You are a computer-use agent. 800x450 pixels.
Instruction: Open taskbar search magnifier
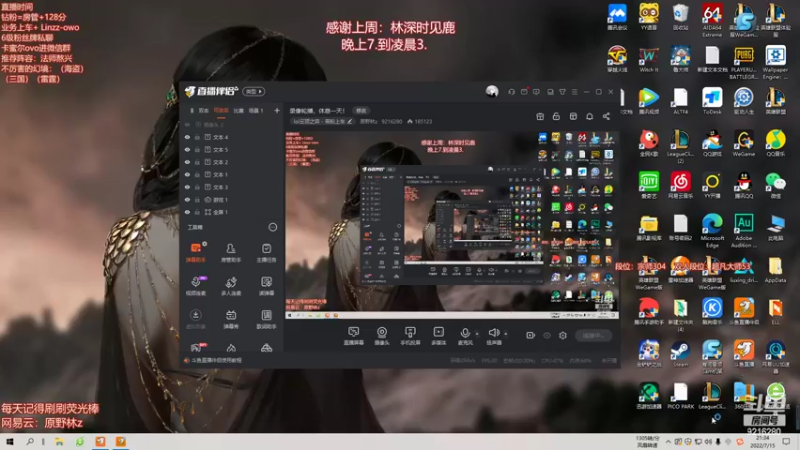coord(30,442)
